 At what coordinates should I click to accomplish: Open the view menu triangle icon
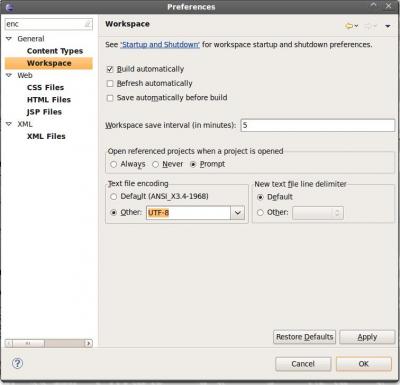(388, 26)
